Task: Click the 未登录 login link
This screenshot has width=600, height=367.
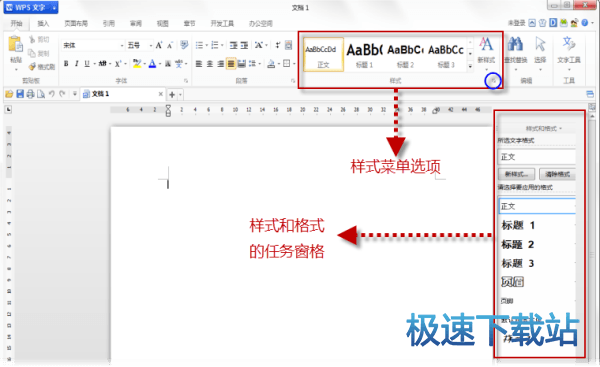Action: pyautogui.click(x=517, y=23)
